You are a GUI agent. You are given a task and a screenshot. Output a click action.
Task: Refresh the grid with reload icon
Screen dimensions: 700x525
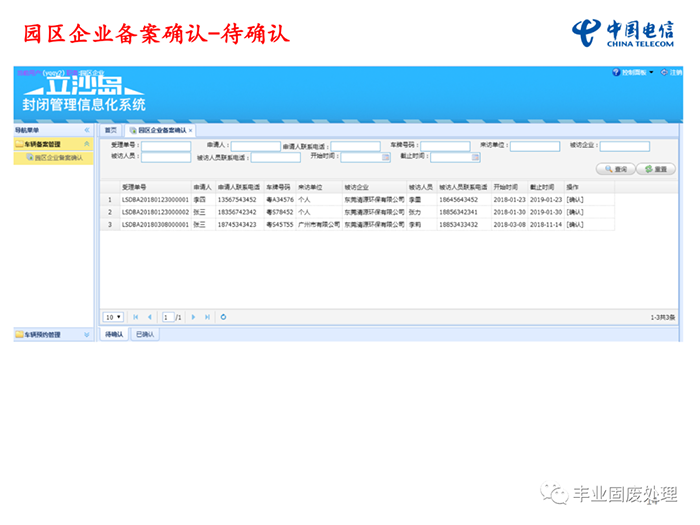pyautogui.click(x=224, y=317)
